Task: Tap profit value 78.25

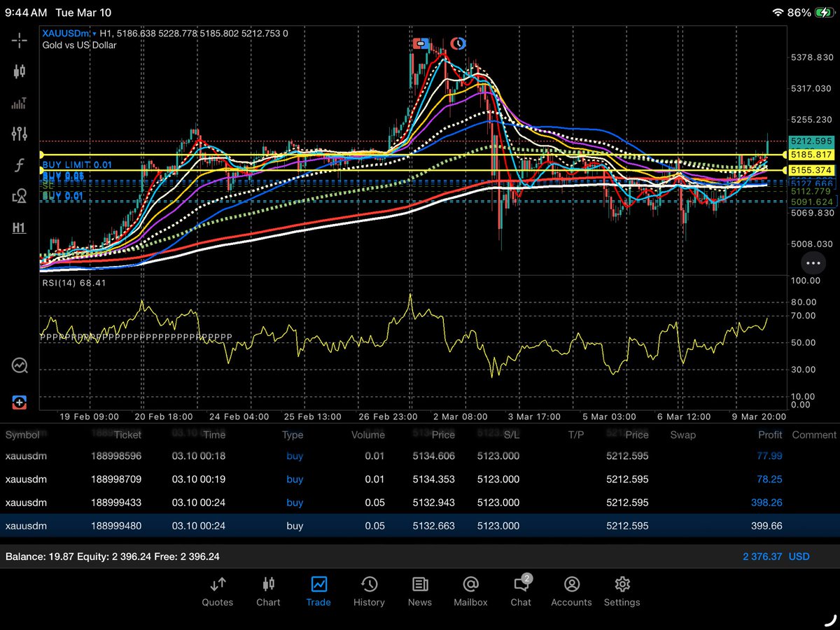Action: (x=769, y=479)
